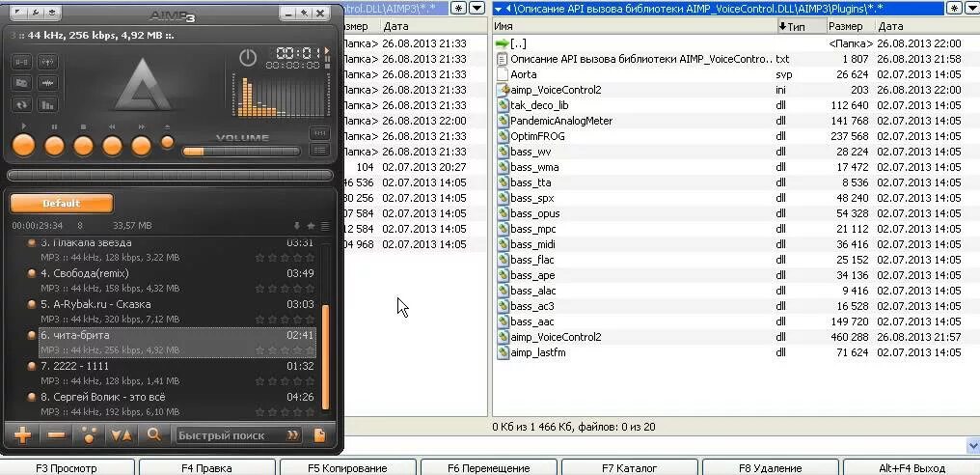This screenshot has width=980, height=475.
Task: Open the playlist menu lines icon
Action: (x=325, y=226)
